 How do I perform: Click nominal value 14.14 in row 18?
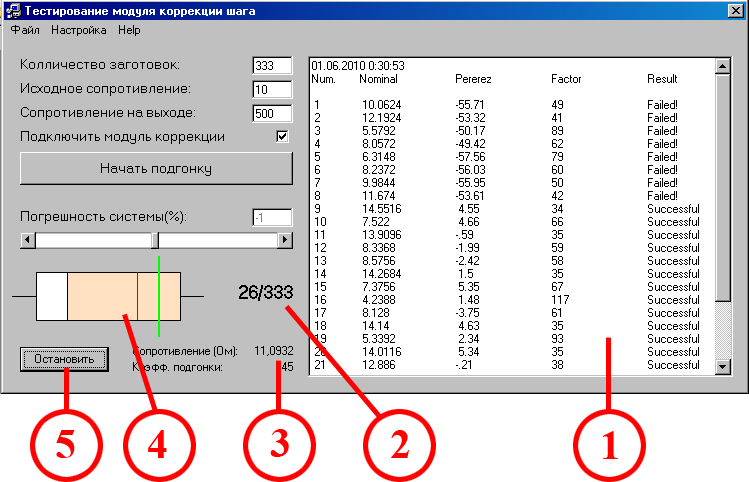[376, 326]
